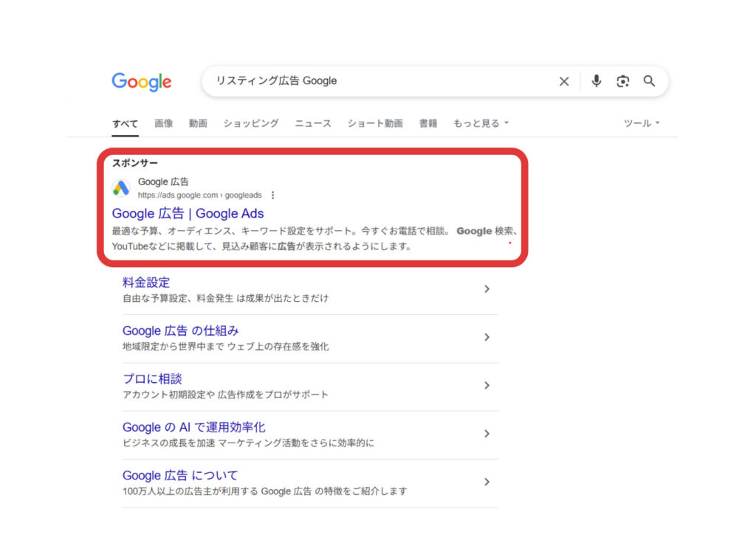Click the Google logo
756x557 pixels.
pyautogui.click(x=141, y=82)
